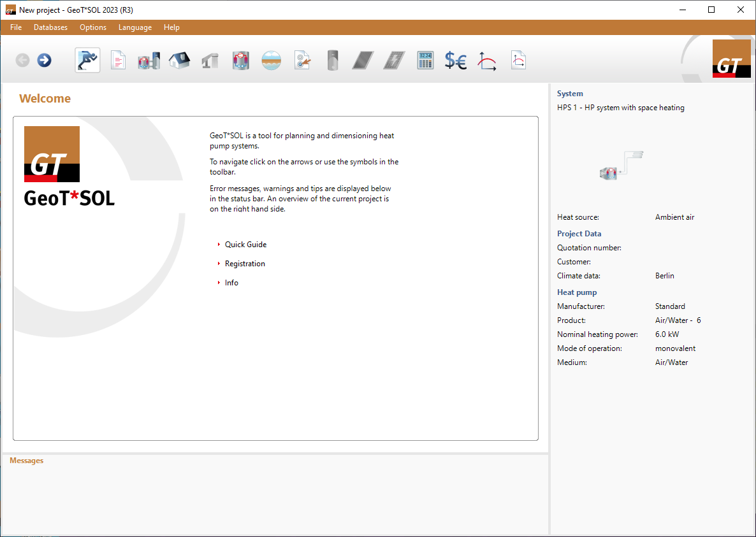
Task: Open the Help menu
Action: (x=171, y=27)
